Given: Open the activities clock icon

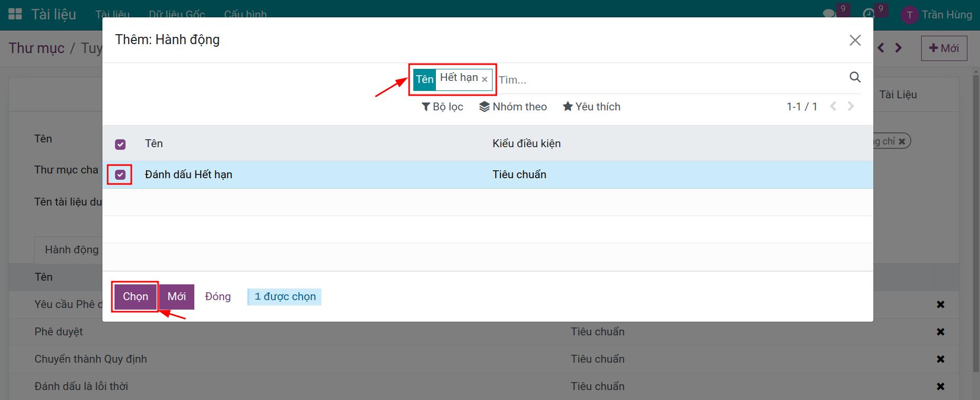Looking at the screenshot, I should click(x=869, y=14).
